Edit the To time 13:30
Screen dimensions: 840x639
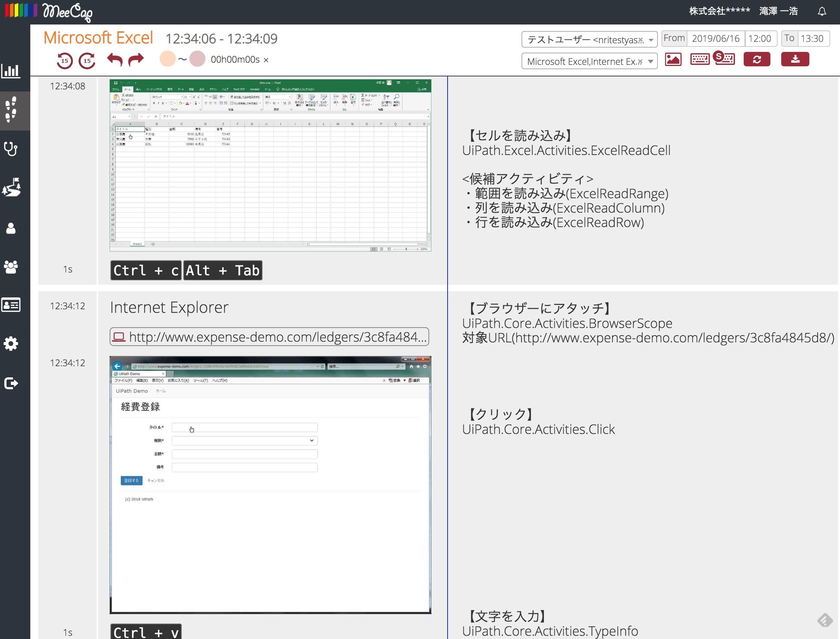813,39
